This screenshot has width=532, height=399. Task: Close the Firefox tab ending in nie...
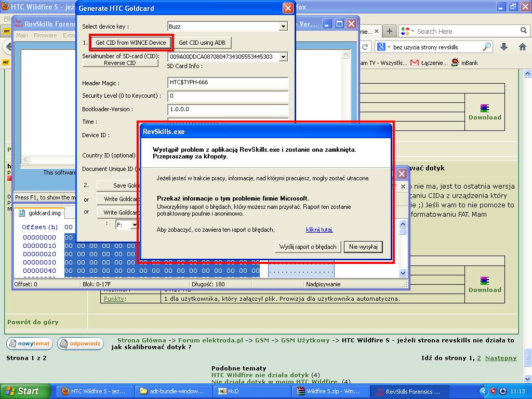click(x=377, y=31)
